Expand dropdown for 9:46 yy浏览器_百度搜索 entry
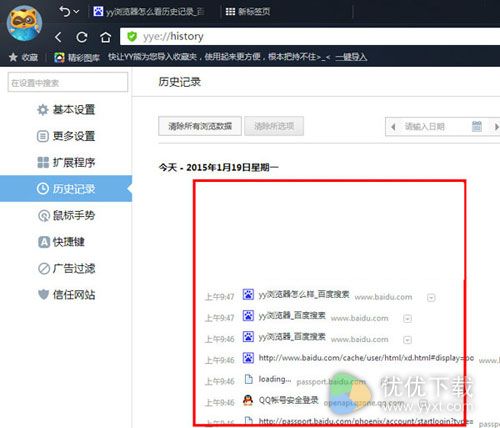This screenshot has height=428, width=500. [x=407, y=340]
